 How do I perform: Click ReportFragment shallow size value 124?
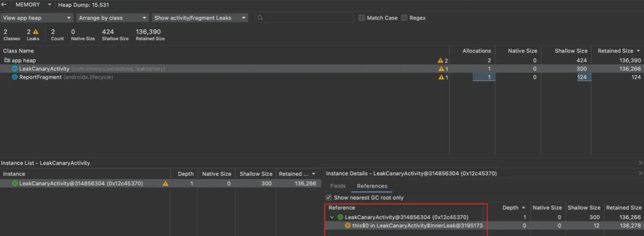(582, 77)
